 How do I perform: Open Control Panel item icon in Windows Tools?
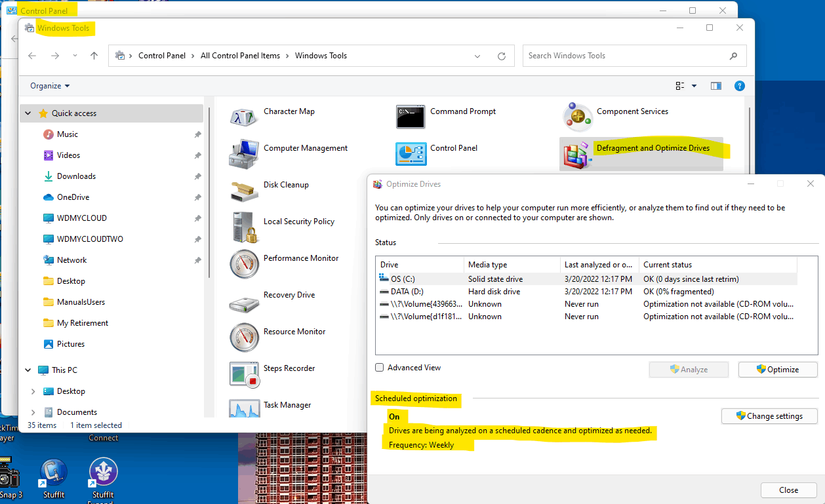pos(411,153)
